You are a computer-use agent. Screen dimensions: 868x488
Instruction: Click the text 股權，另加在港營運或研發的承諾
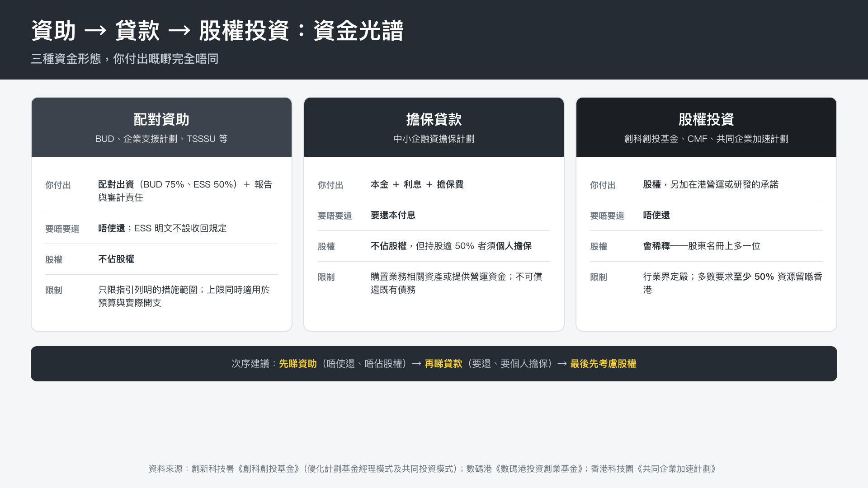click(x=711, y=184)
